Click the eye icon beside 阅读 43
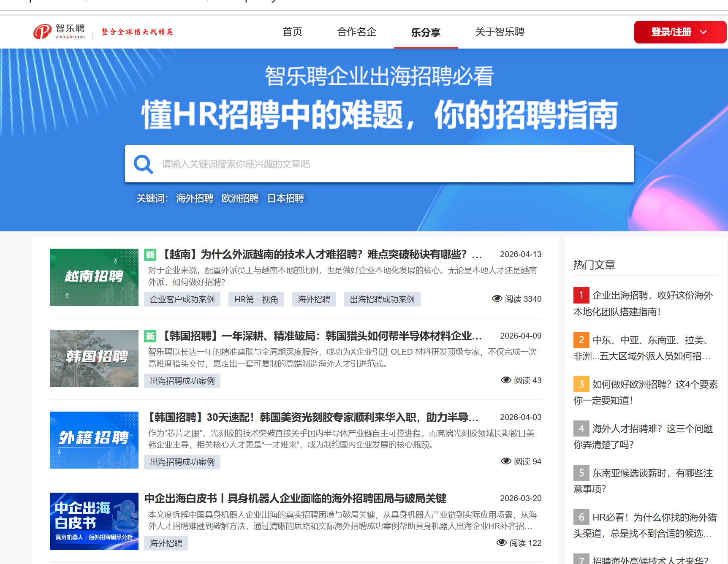 point(505,380)
